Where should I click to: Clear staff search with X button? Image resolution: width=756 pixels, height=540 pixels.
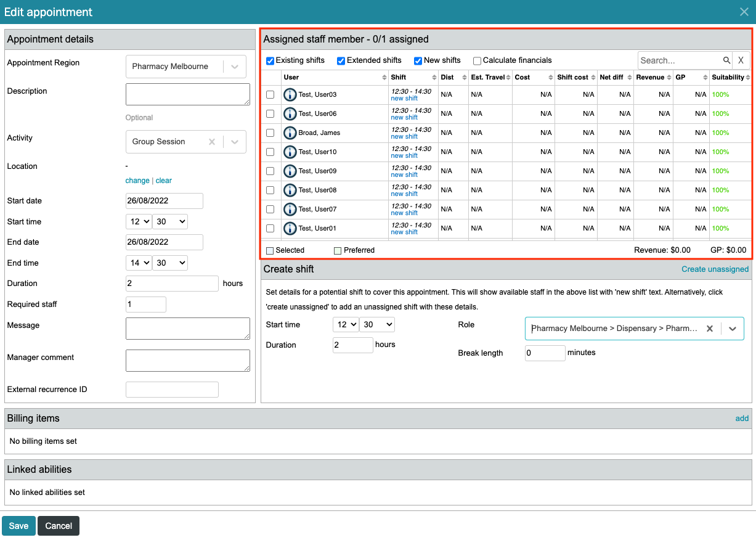pos(741,60)
